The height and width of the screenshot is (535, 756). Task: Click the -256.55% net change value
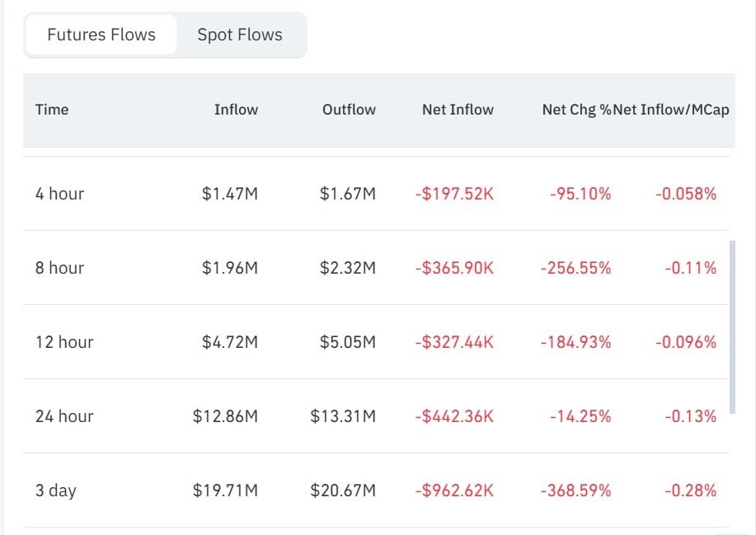pos(575,268)
